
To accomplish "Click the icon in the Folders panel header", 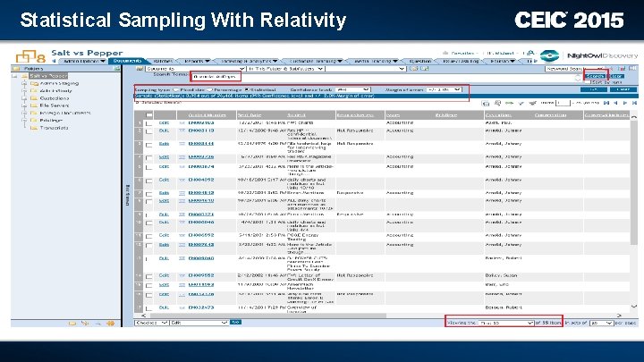I will click(x=116, y=69).
